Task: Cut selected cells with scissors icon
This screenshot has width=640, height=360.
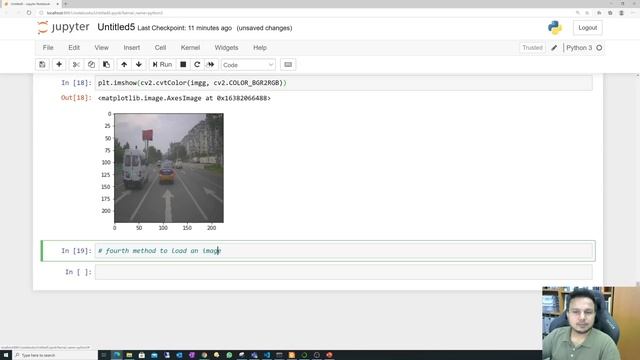Action: click(x=76, y=64)
